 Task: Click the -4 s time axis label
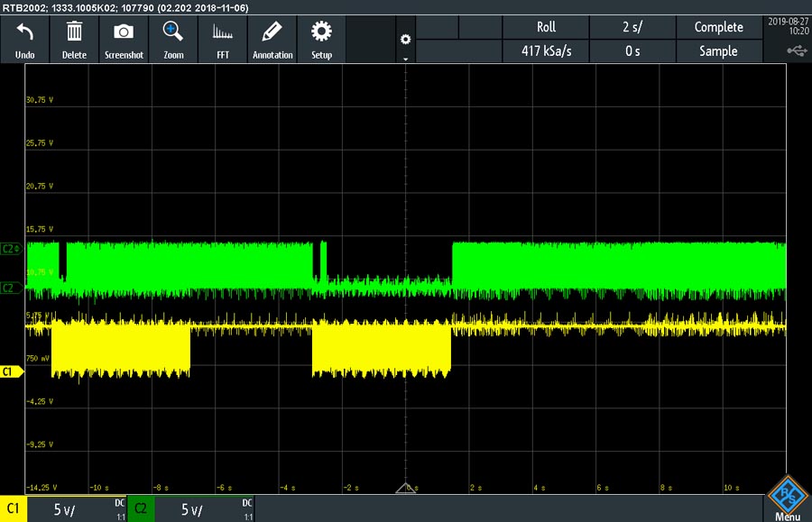point(288,488)
